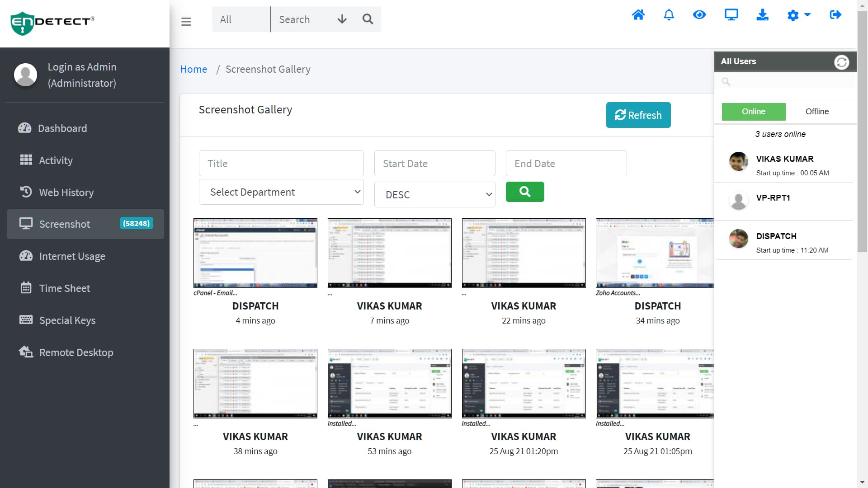868x488 pixels.
Task: Open the Dashboard from the sidebar
Action: (63, 128)
